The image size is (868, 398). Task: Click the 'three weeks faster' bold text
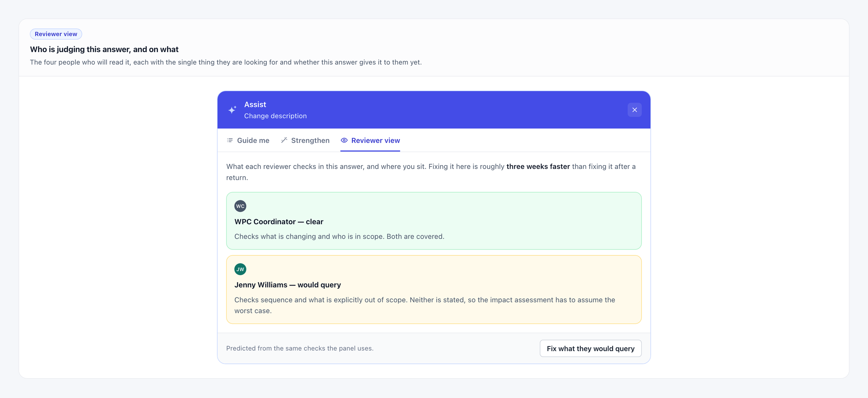point(538,167)
